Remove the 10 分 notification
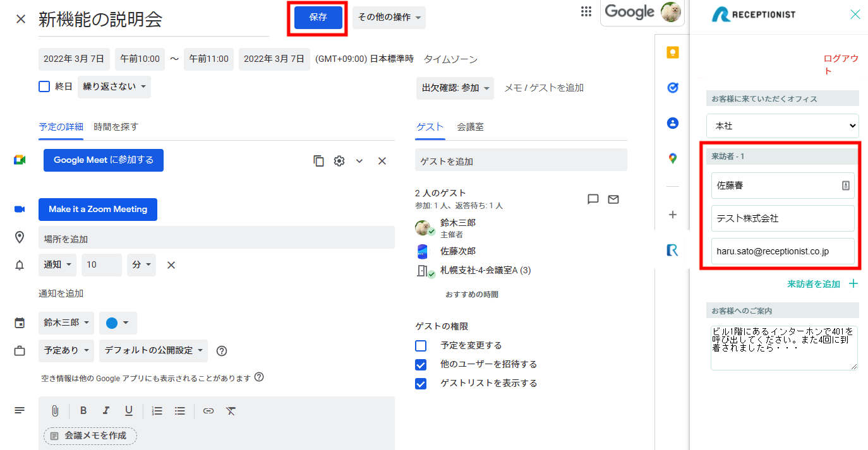 coord(171,265)
